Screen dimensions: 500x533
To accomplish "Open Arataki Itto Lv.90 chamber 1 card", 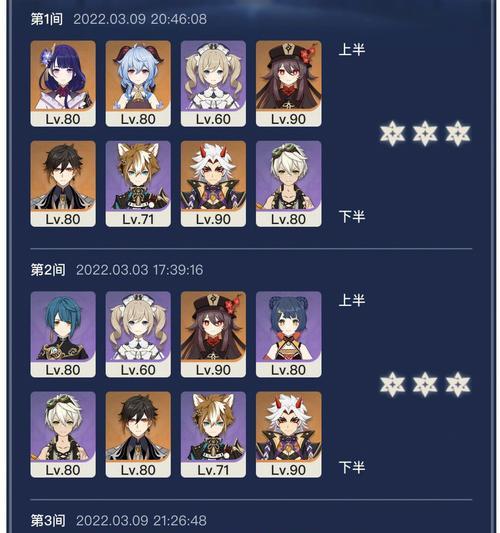I will point(213,184).
